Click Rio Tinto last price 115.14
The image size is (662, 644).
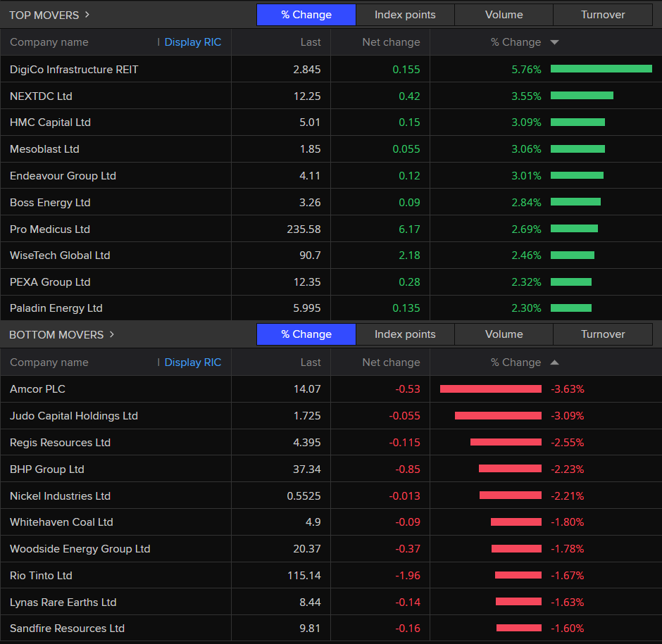304,576
